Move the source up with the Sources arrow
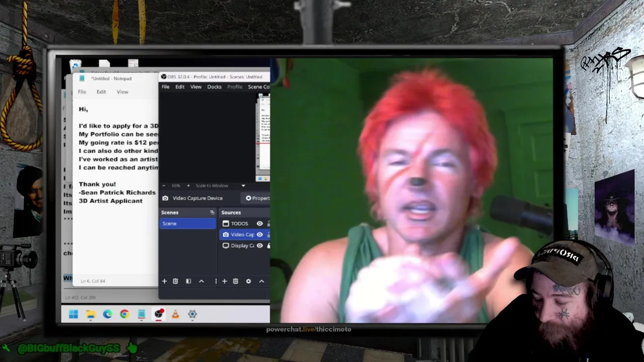The width and height of the screenshot is (644, 362). pos(262,281)
